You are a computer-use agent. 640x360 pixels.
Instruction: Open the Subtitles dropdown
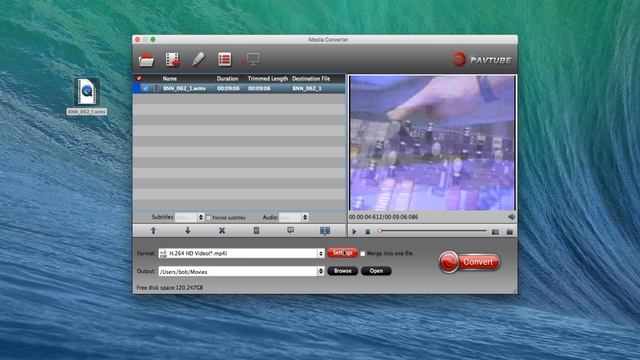(x=189, y=217)
